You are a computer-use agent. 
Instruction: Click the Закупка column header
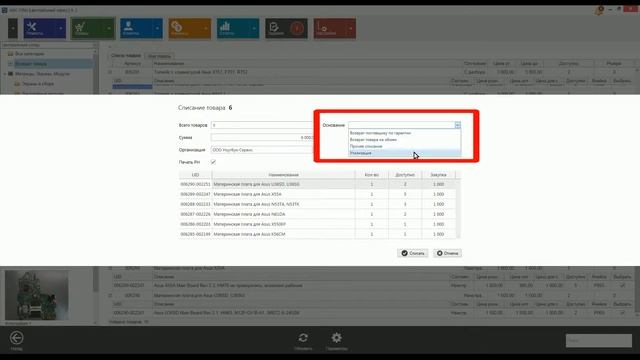click(x=438, y=175)
